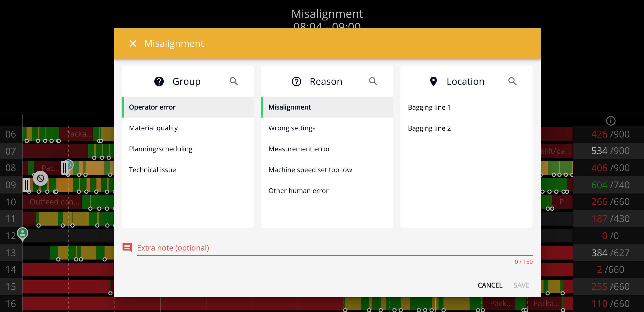The height and width of the screenshot is (312, 644).
Task: Click the extra note message icon
Action: pyautogui.click(x=128, y=247)
